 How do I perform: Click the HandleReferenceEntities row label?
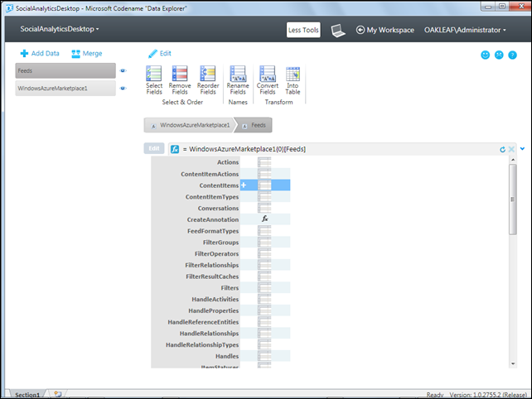(203, 322)
